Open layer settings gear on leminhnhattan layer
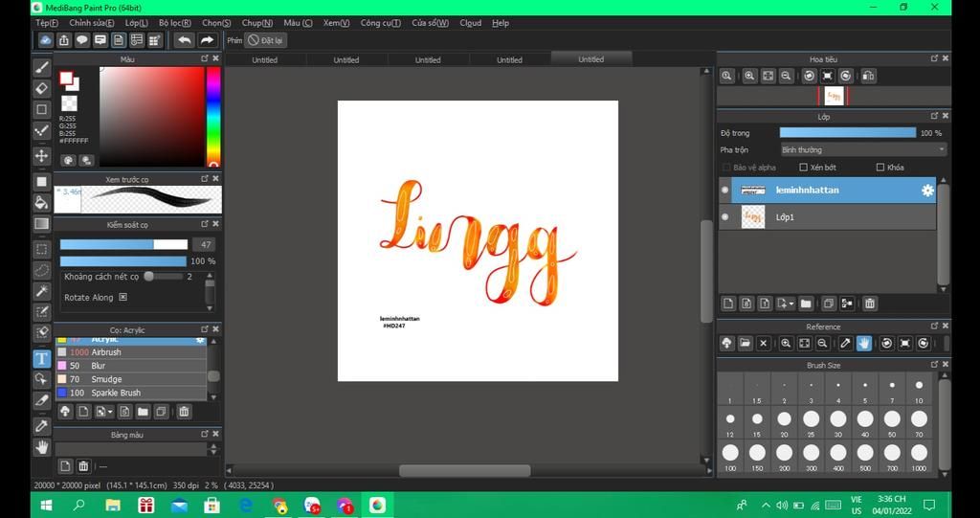Screen dimensions: 980x518 927,191
